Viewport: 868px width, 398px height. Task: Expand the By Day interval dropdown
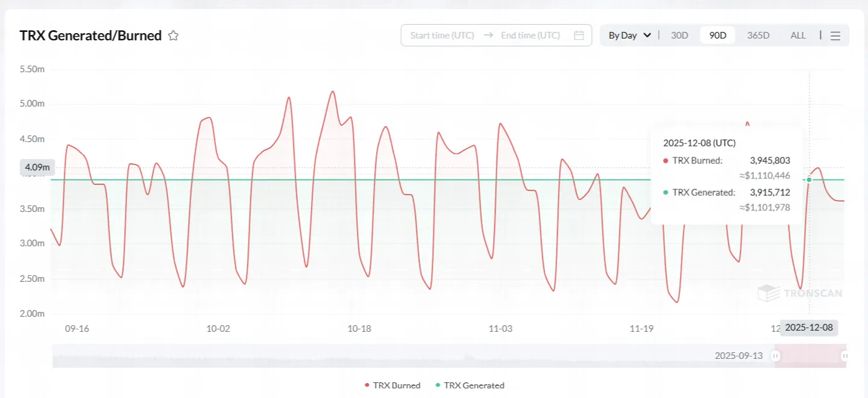point(630,36)
